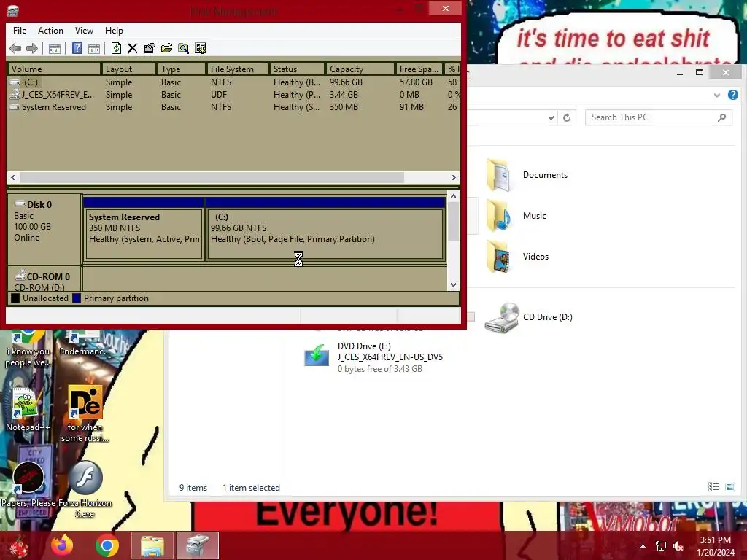This screenshot has width=747, height=560.
Task: Open Help via the blue question mark icon
Action: [77, 48]
